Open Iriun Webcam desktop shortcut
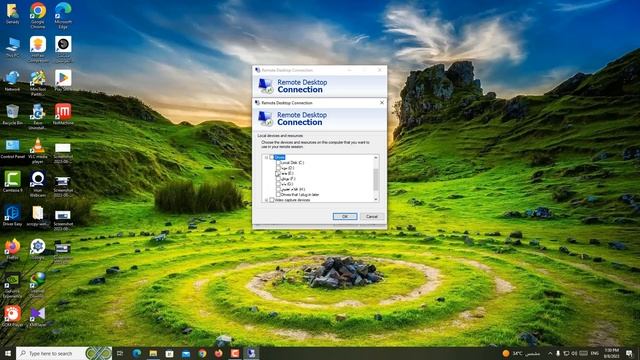The width and height of the screenshot is (640, 360). coord(38,184)
